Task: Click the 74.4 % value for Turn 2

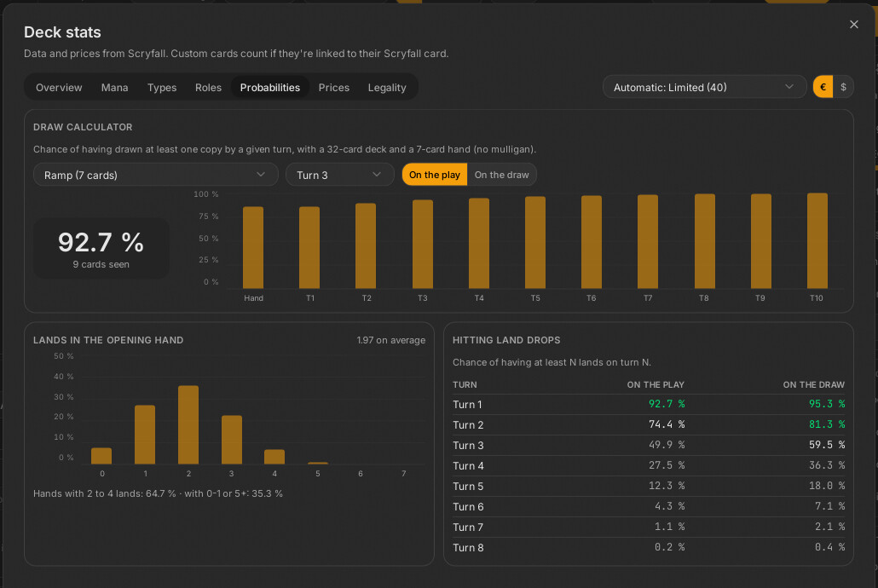Action: 667,424
